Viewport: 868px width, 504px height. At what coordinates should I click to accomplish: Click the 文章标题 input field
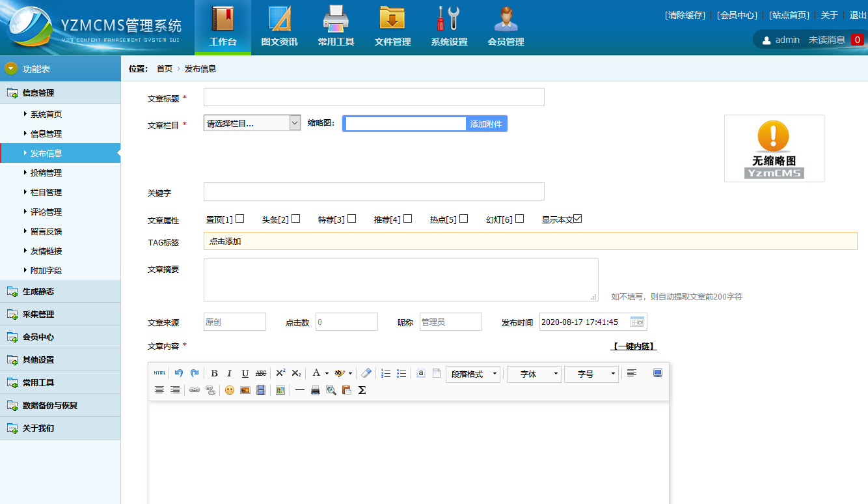[x=373, y=98]
